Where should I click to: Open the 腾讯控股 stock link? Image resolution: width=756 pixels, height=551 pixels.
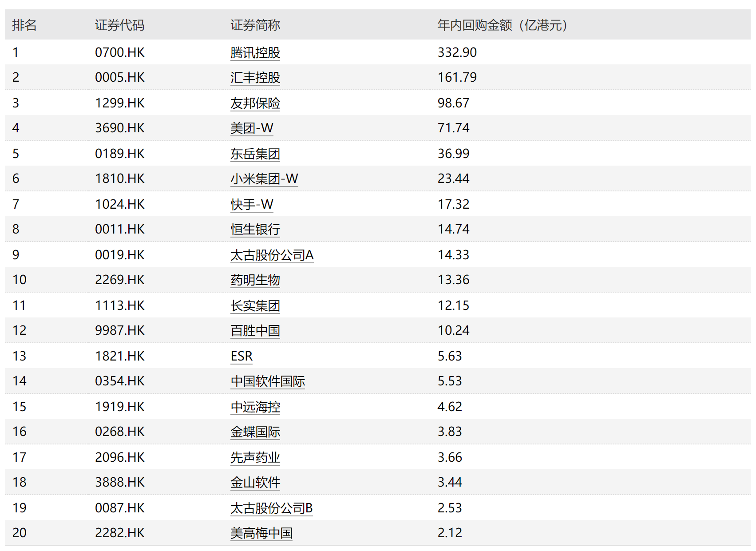tap(255, 52)
